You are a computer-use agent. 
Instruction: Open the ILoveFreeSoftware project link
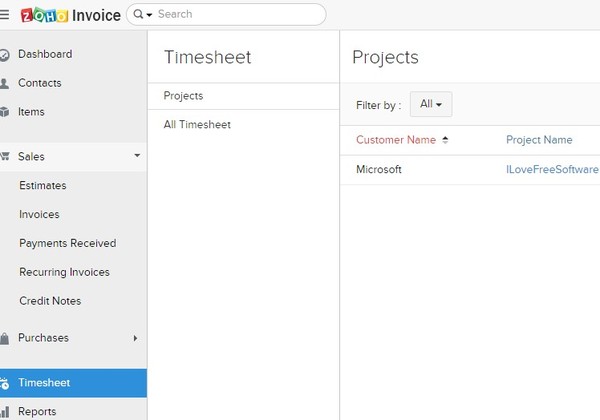pyautogui.click(x=552, y=170)
